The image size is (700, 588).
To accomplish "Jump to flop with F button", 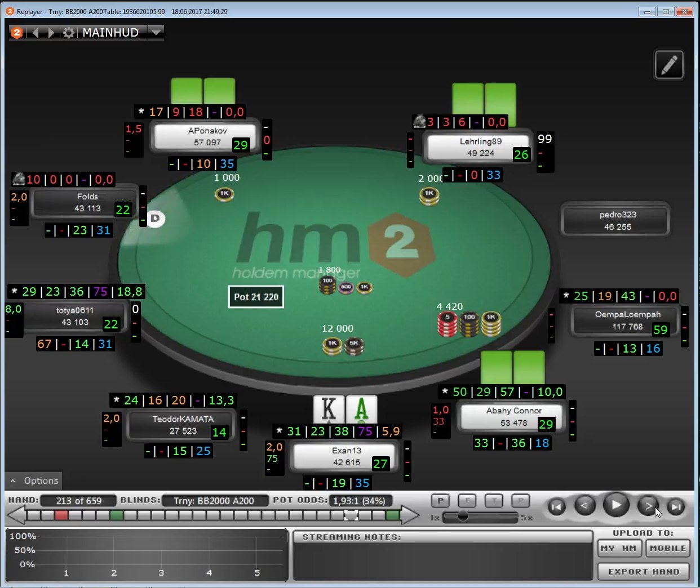I will [467, 500].
